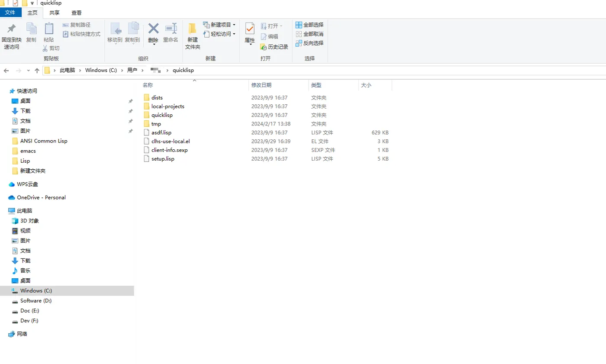This screenshot has height=364, width=606.
Task: Go back with the left arrow button
Action: click(6, 71)
